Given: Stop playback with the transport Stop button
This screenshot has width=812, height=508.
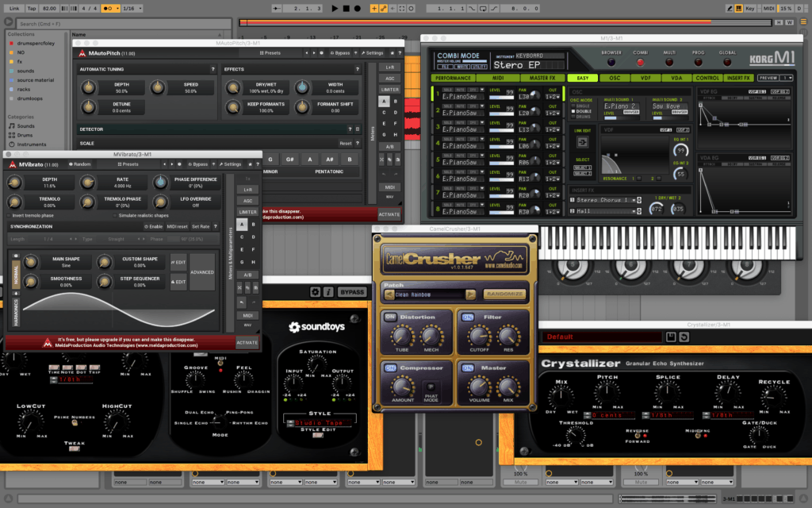Looking at the screenshot, I should point(346,8).
